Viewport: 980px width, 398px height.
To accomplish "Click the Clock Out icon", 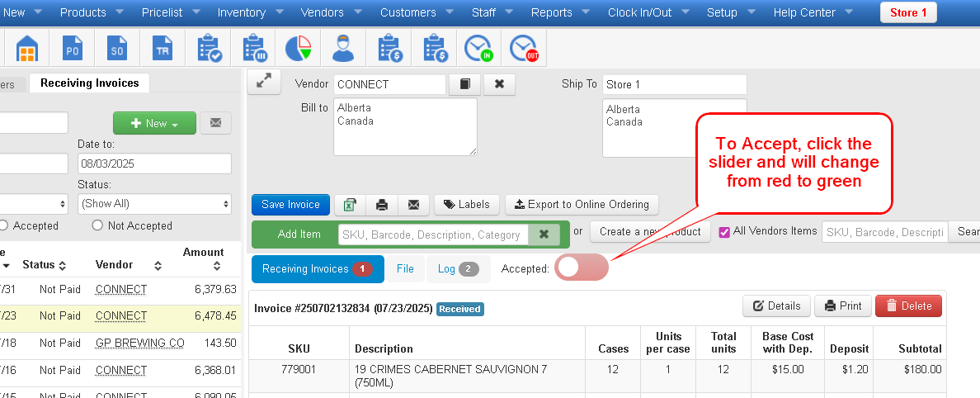I will coord(523,50).
